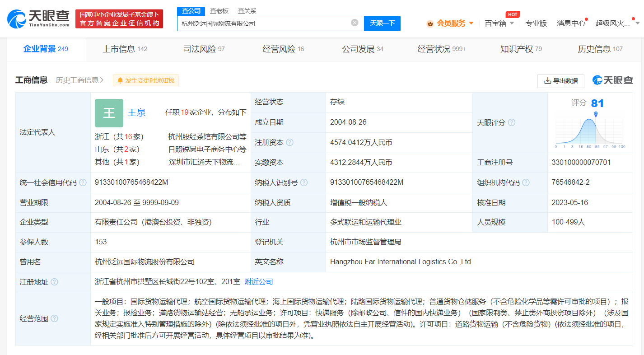Screen dimensions: 644x355
Task: Open the 知识产权 tab
Action: click(x=521, y=49)
